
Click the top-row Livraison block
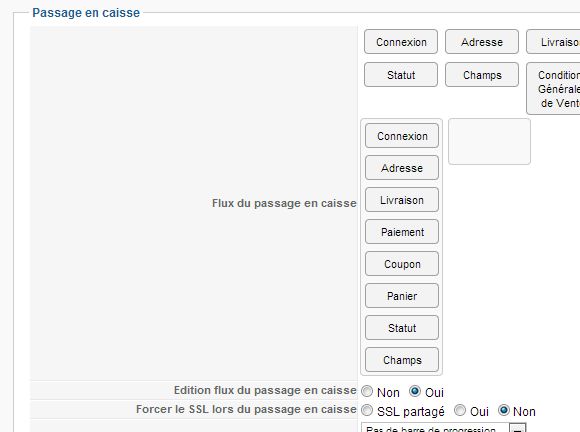pos(553,42)
